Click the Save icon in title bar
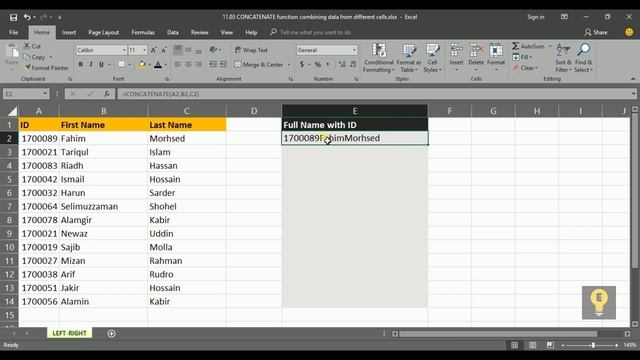This screenshot has height=360, width=640. [x=13, y=17]
